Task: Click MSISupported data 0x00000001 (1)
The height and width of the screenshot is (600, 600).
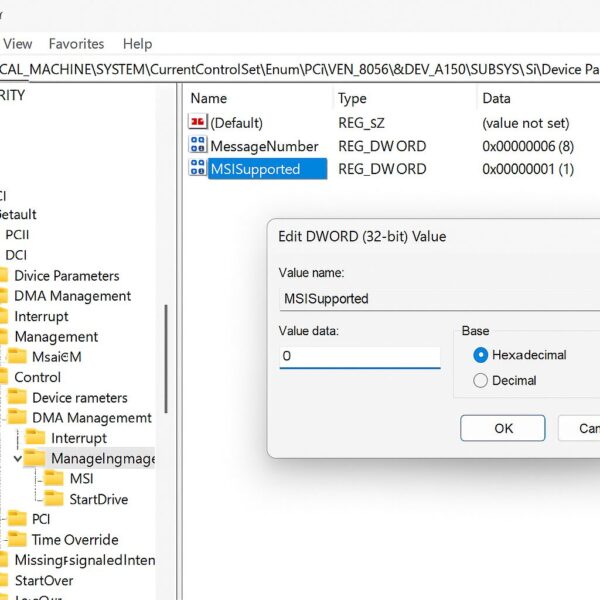Action: click(x=528, y=169)
